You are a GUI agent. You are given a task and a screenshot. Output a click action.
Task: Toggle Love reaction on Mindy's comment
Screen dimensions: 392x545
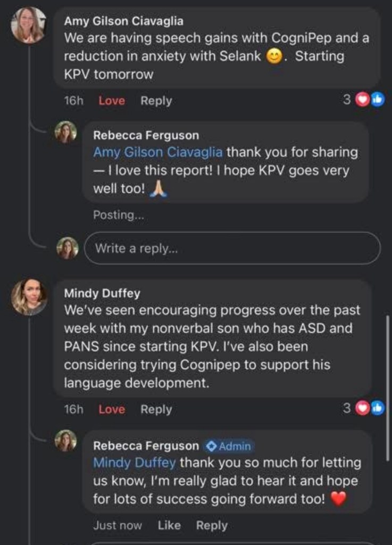point(112,409)
